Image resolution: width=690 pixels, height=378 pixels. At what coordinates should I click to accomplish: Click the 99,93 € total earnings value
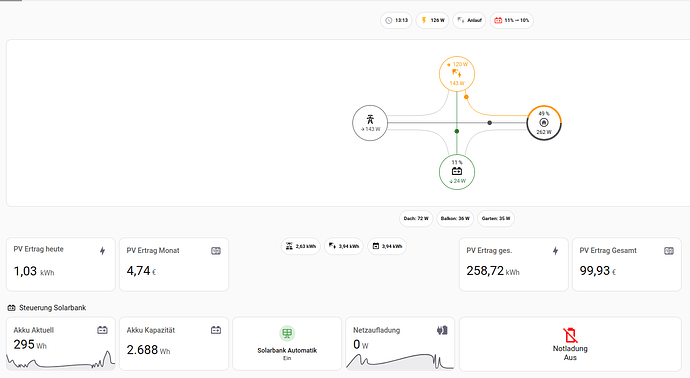tap(598, 271)
